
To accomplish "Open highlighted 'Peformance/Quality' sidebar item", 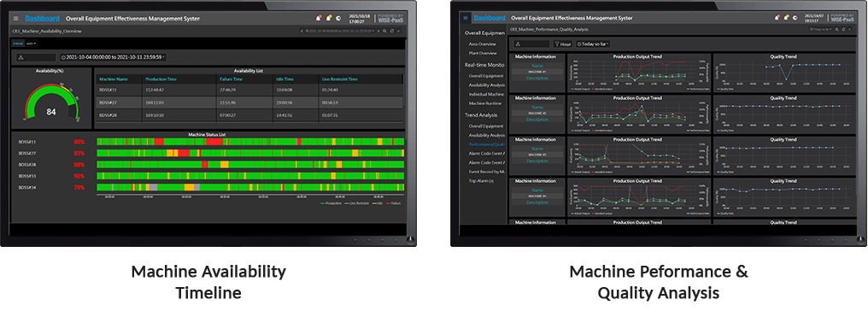I will coord(486,144).
